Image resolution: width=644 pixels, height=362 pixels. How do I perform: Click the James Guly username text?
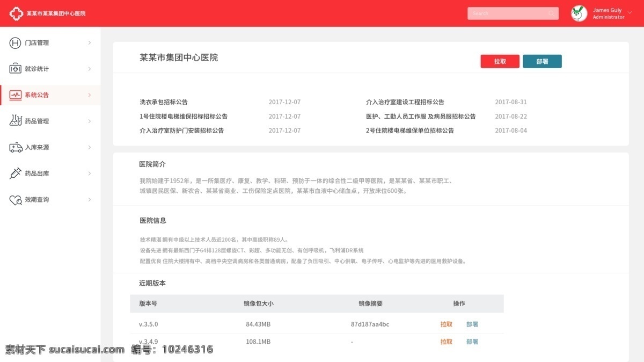pyautogui.click(x=608, y=10)
